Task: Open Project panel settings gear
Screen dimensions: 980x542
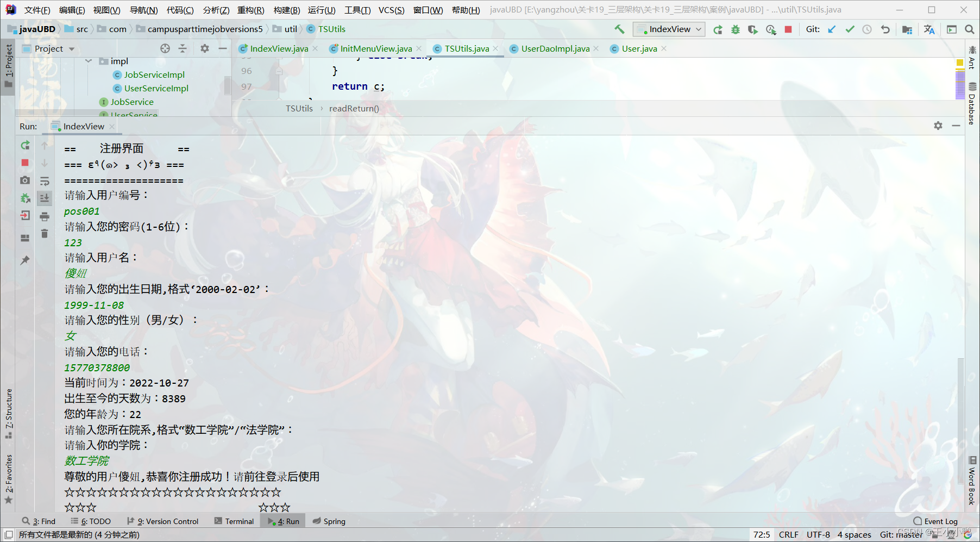Action: click(x=205, y=48)
